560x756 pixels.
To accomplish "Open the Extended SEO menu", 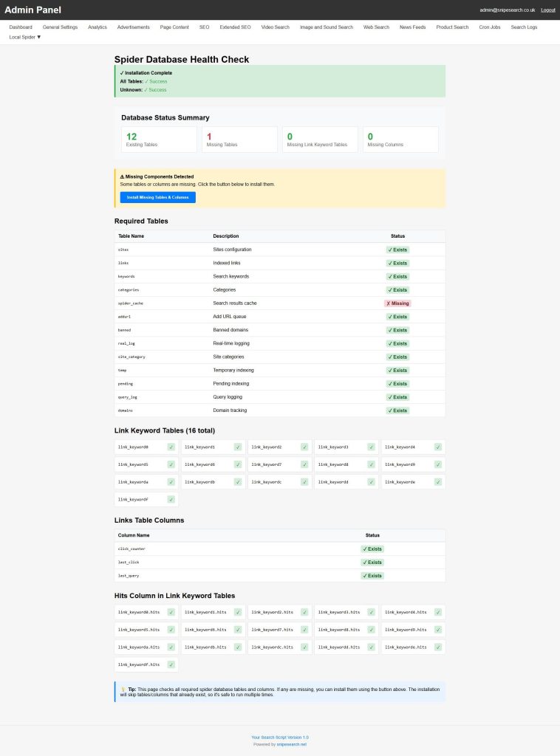I will point(235,27).
